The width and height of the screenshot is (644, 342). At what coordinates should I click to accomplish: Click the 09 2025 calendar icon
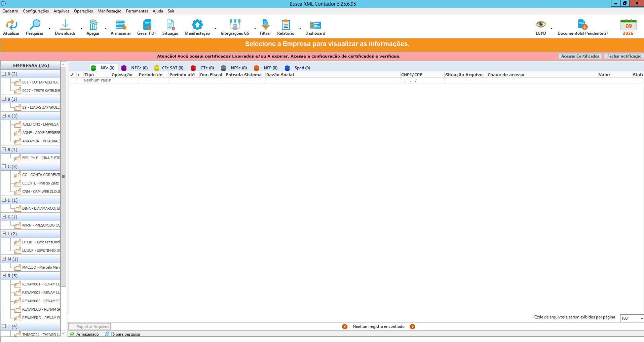click(x=628, y=27)
